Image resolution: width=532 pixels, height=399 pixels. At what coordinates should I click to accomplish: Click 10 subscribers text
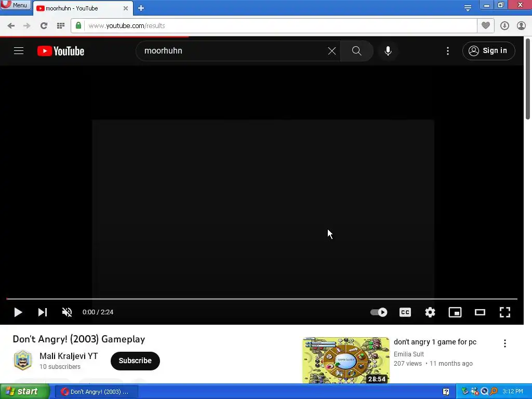click(x=60, y=367)
